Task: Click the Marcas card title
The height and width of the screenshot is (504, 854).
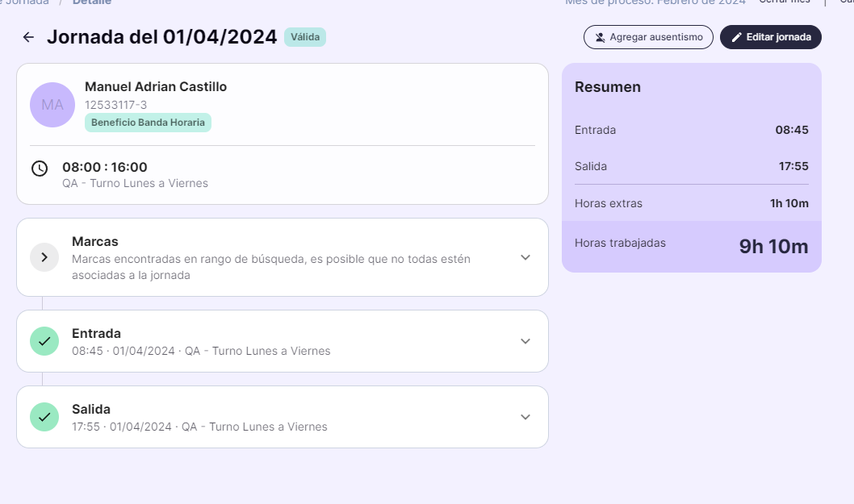Action: (94, 242)
